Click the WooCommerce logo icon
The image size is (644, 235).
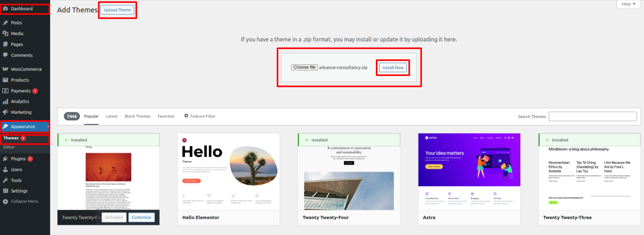click(5, 69)
